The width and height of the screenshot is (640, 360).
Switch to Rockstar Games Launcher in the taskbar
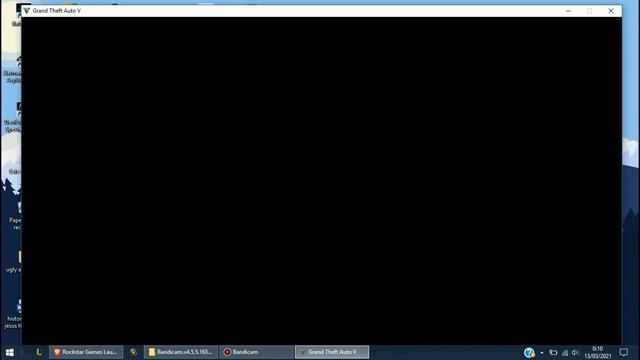pyautogui.click(x=86, y=352)
